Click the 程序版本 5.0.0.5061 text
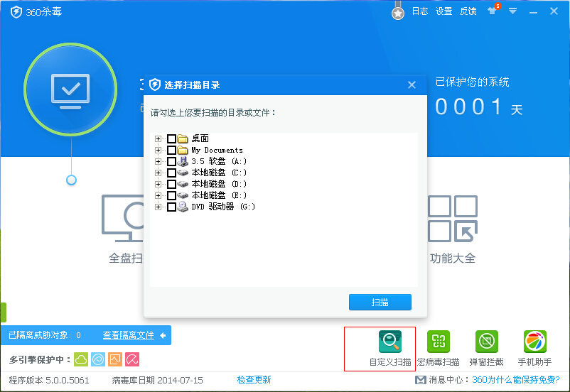 click(x=49, y=381)
